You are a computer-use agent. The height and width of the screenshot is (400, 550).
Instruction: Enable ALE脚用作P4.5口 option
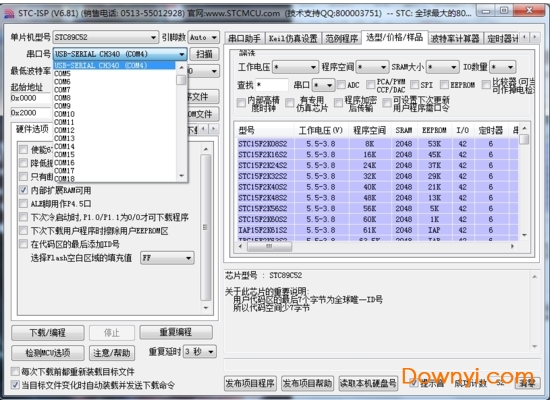(x=23, y=204)
